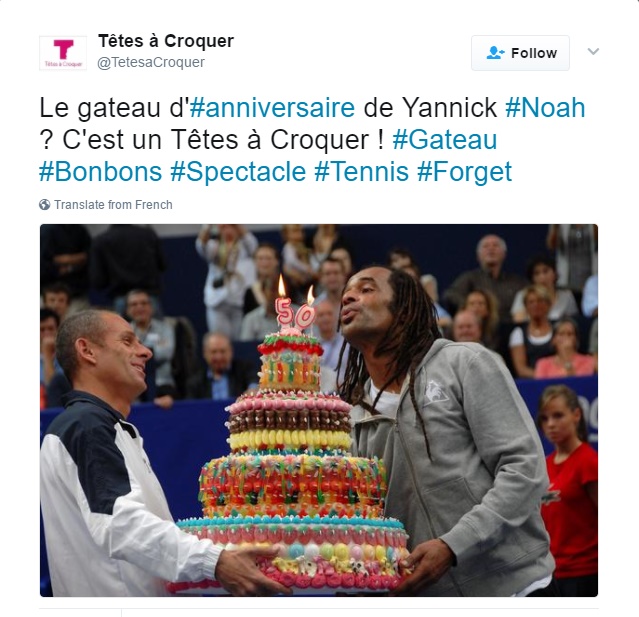The height and width of the screenshot is (617, 639).
Task: Open the @TetesaCroquer handle link
Action: (151, 62)
